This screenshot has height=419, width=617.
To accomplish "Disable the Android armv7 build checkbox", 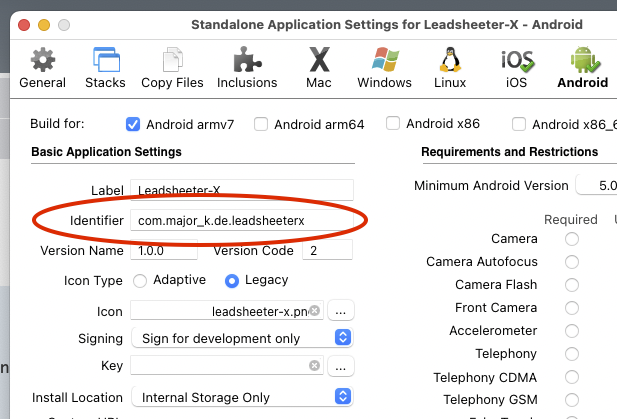I will click(x=133, y=125).
